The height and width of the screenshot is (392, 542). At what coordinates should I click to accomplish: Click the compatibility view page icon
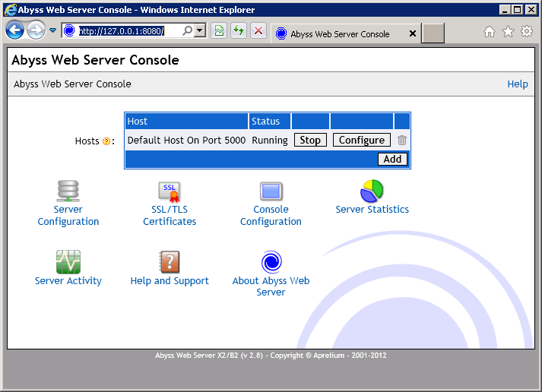[219, 30]
